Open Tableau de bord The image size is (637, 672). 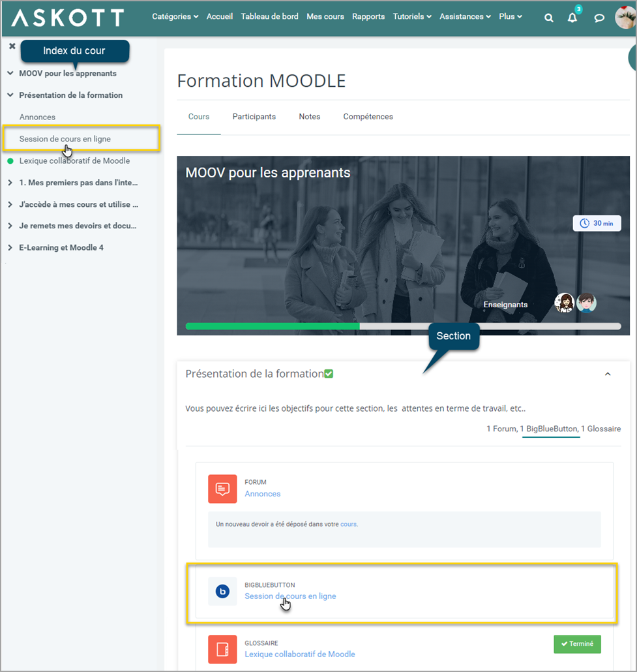coord(269,16)
